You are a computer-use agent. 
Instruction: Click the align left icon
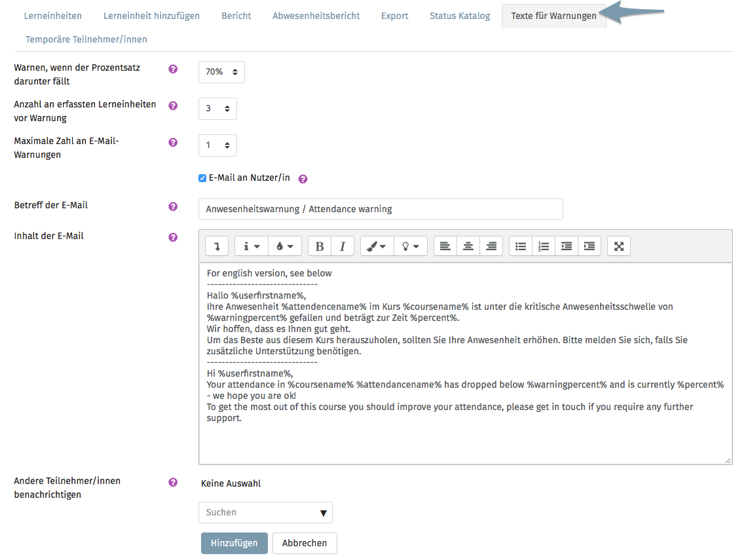click(x=445, y=246)
